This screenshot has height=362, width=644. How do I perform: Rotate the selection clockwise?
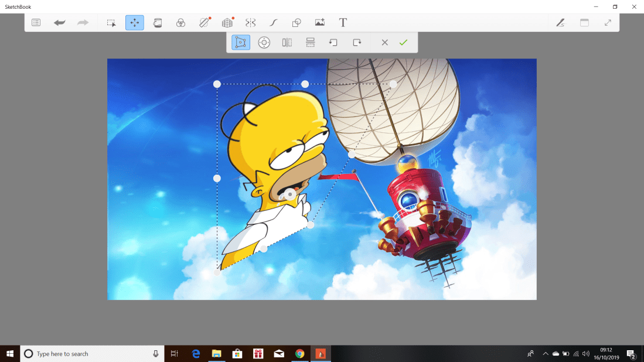(357, 42)
